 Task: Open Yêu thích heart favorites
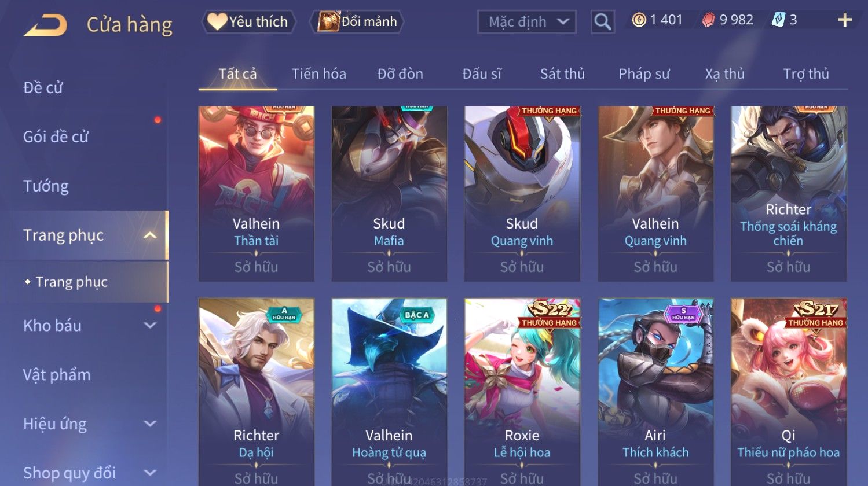click(248, 22)
